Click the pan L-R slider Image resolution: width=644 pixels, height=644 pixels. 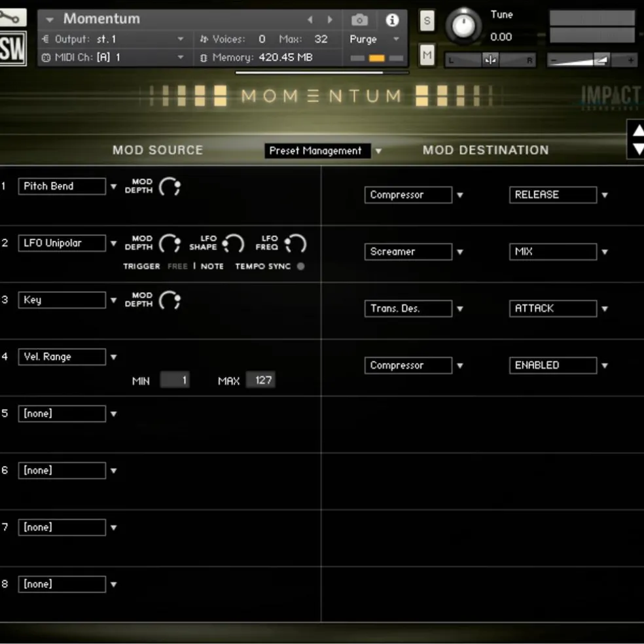point(490,60)
